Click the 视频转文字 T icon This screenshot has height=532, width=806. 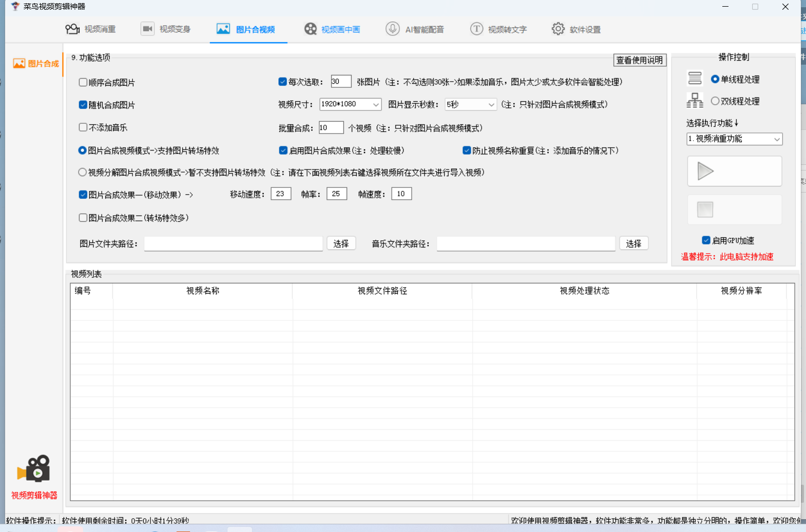(x=476, y=29)
